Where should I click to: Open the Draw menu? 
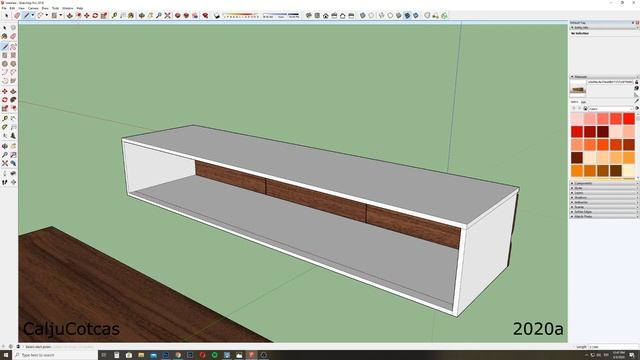tap(45, 8)
